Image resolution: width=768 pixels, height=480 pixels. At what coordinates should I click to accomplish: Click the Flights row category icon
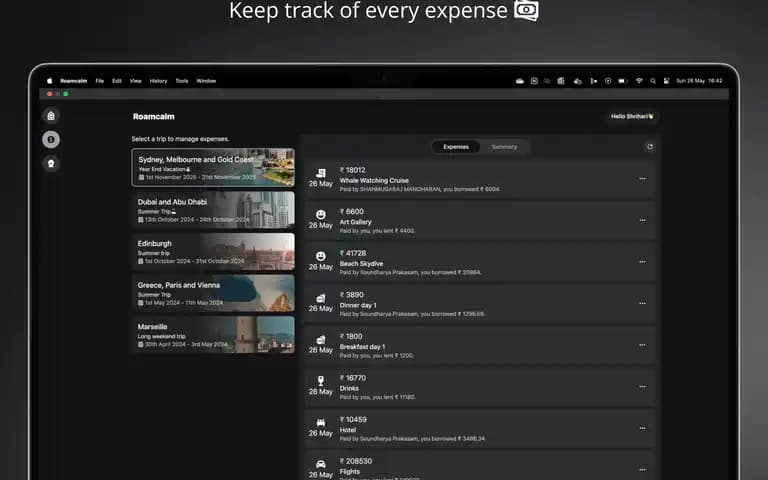click(x=321, y=464)
